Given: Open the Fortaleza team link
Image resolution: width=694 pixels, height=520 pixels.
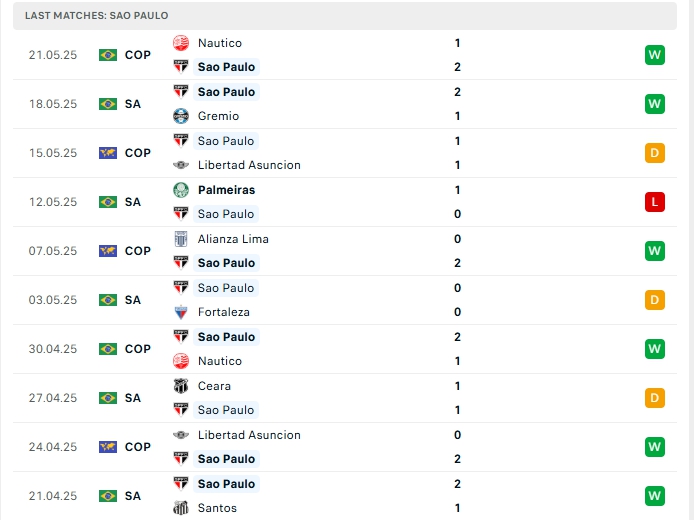Looking at the screenshot, I should pos(224,312).
